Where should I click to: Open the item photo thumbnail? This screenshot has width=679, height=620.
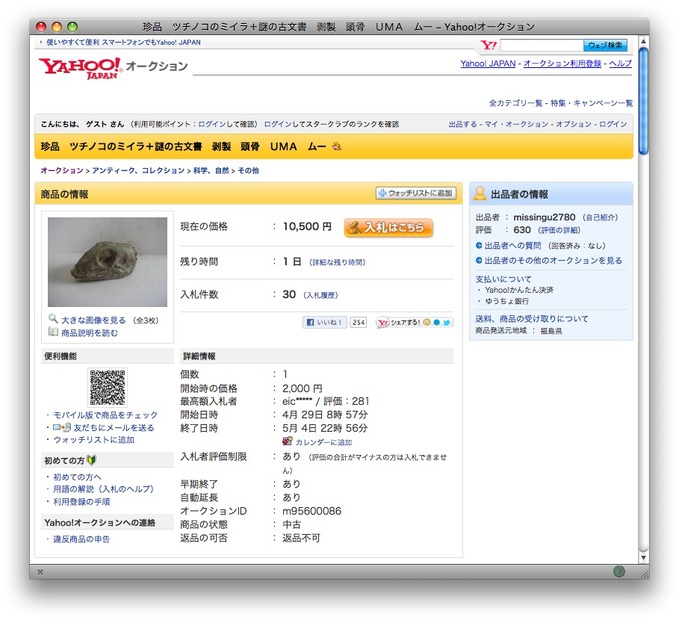(x=107, y=262)
